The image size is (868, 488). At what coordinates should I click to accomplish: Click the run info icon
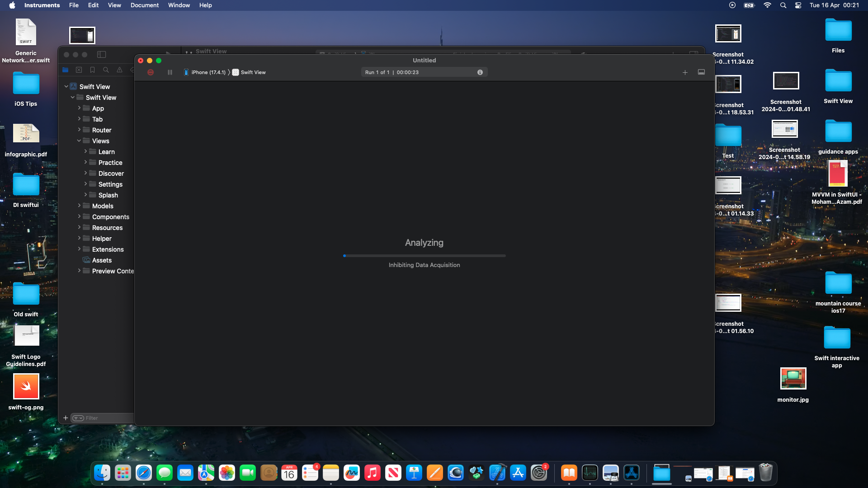pos(480,72)
